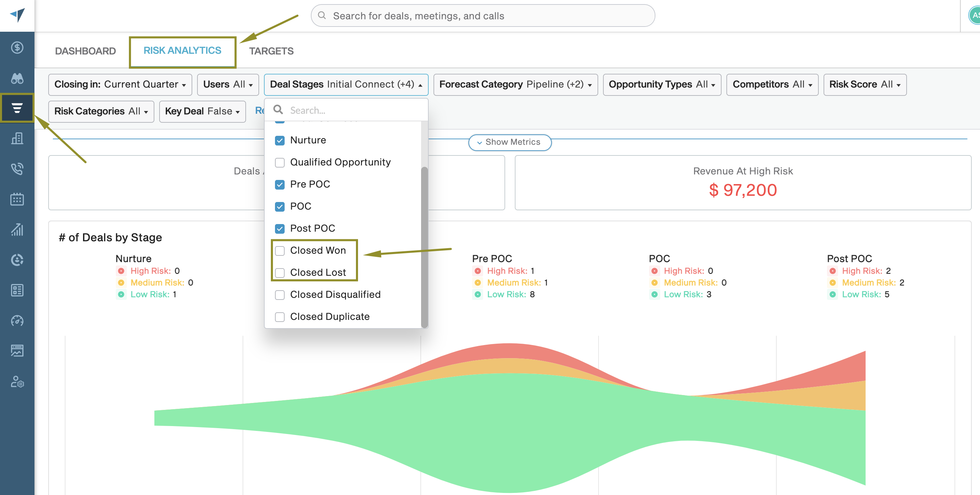Uncheck the Post POC deal stage
Image resolution: width=980 pixels, height=495 pixels.
pyautogui.click(x=279, y=229)
